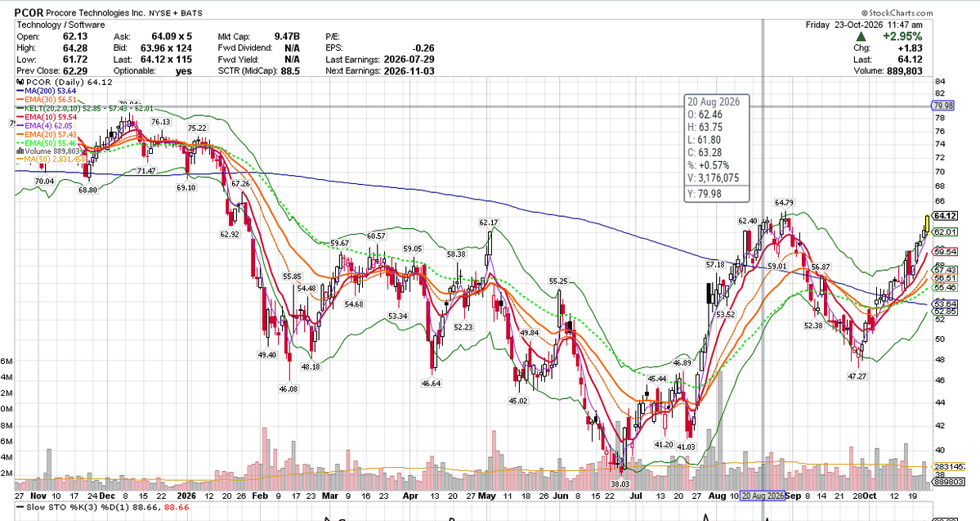Click the +2.95% percent change
The width and height of the screenshot is (980, 521).
click(902, 37)
